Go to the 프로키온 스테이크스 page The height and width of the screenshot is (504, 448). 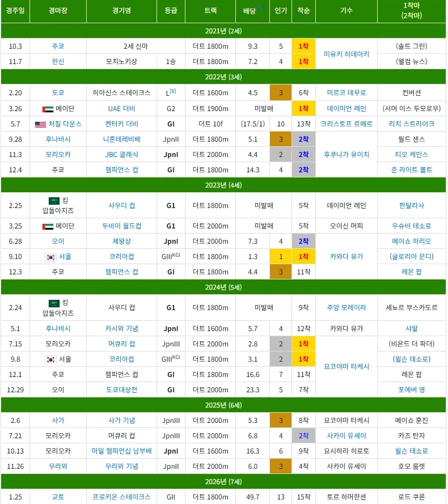click(121, 497)
